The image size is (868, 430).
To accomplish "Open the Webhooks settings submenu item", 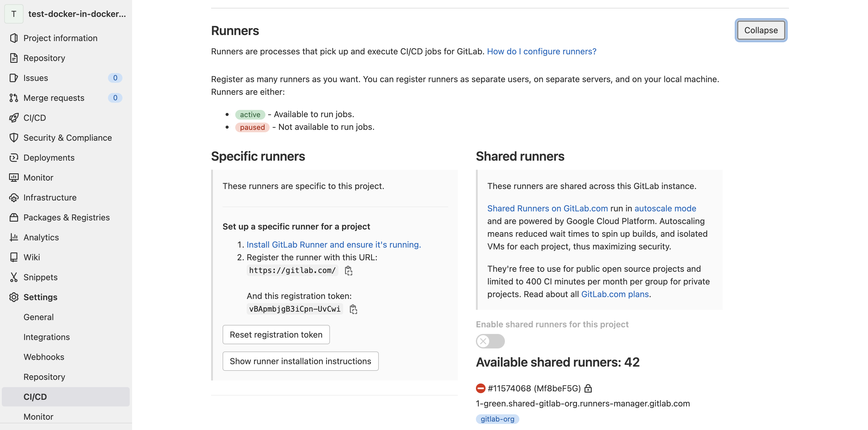I will [44, 357].
